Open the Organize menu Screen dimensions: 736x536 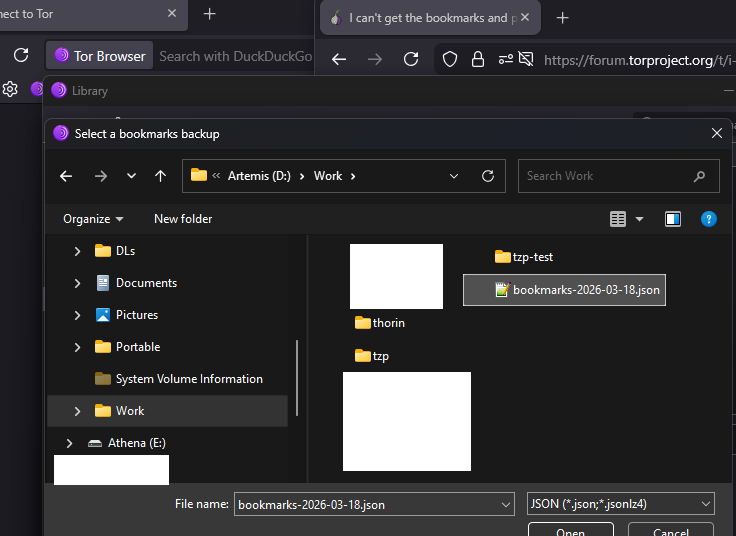click(x=93, y=219)
